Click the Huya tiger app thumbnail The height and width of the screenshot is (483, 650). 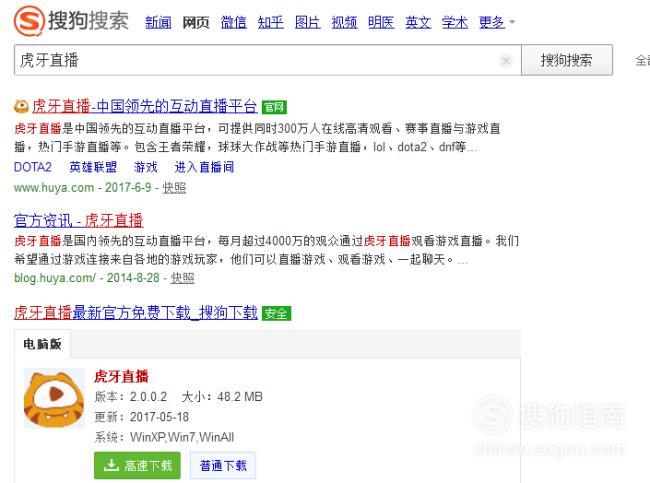54,398
